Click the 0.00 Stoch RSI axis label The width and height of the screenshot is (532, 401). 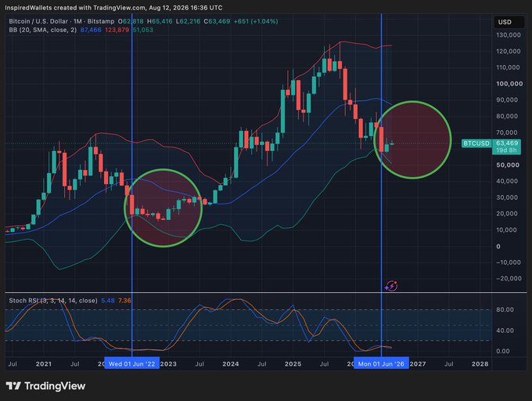[503, 351]
